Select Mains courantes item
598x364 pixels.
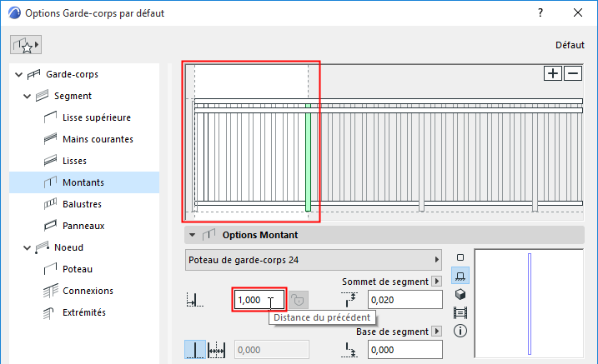98,139
